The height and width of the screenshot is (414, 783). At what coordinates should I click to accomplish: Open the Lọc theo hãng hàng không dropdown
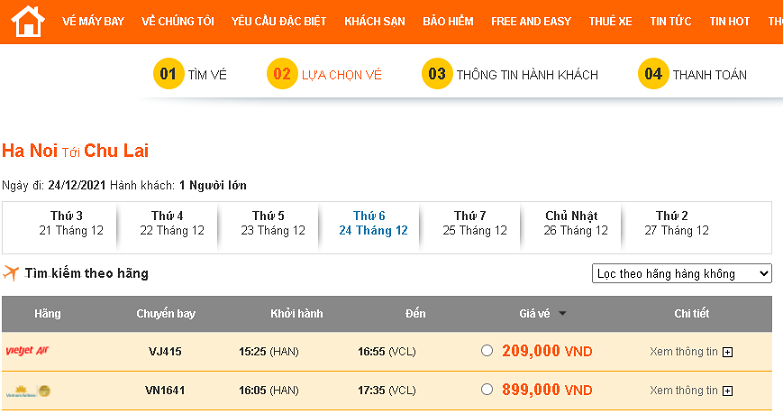coord(682,274)
